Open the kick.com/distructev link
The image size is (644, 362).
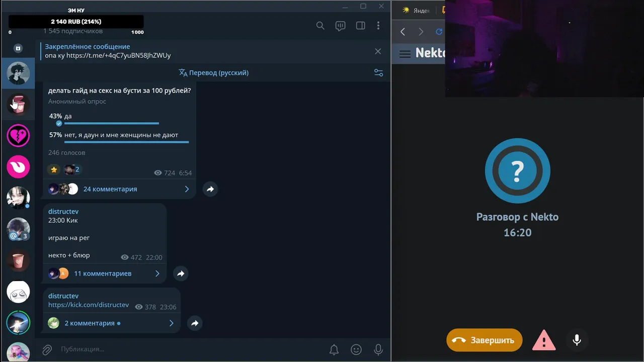tap(89, 305)
